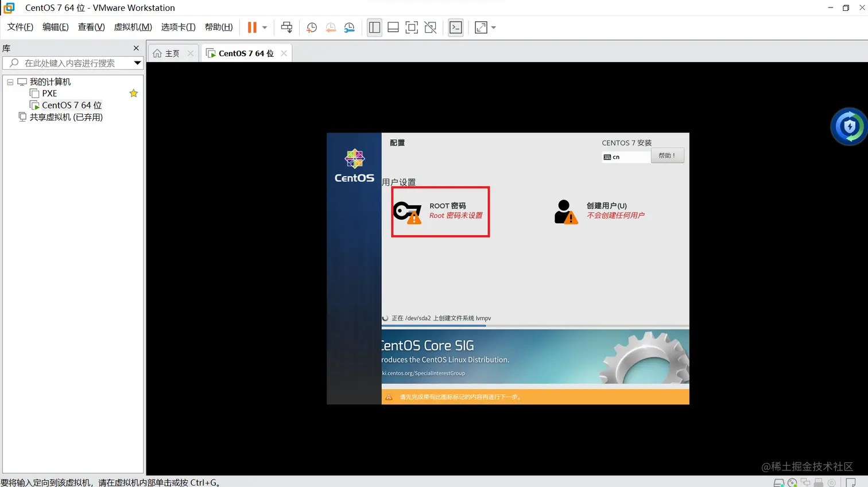Minimize the VMware Workstation window
The width and height of the screenshot is (868, 487).
(830, 7)
